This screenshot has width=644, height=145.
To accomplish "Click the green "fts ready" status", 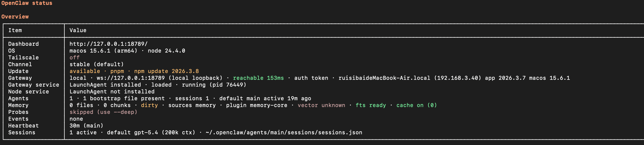I will 370,105.
